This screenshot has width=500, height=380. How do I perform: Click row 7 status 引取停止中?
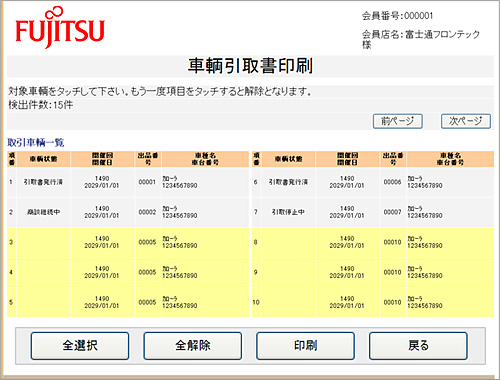pos(288,212)
